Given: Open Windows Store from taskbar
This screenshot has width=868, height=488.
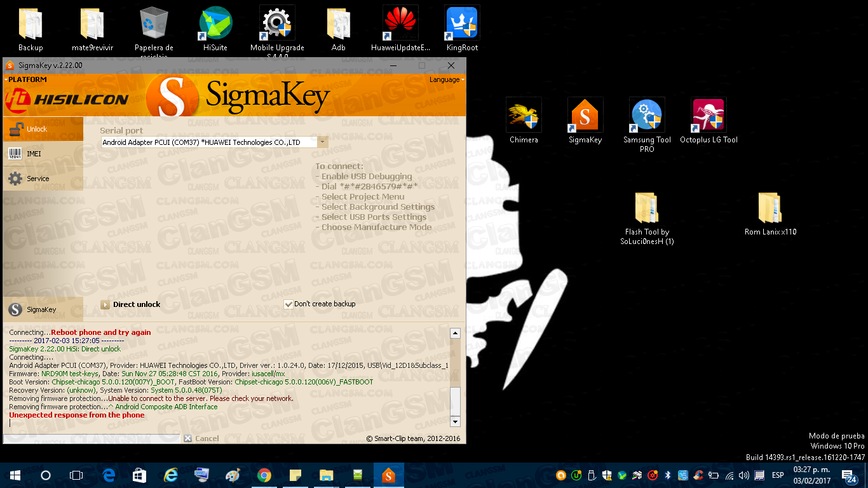Looking at the screenshot, I should tap(140, 475).
